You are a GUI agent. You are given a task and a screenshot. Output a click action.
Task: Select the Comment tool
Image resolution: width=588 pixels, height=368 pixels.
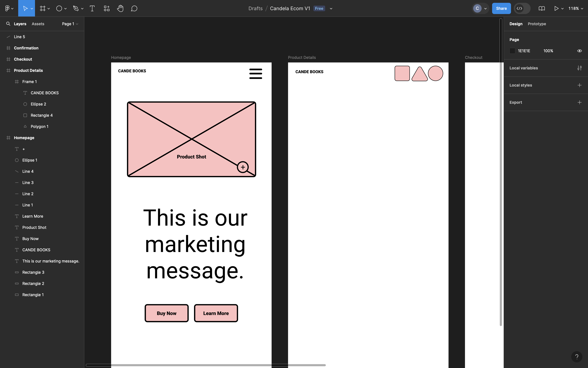tap(134, 8)
